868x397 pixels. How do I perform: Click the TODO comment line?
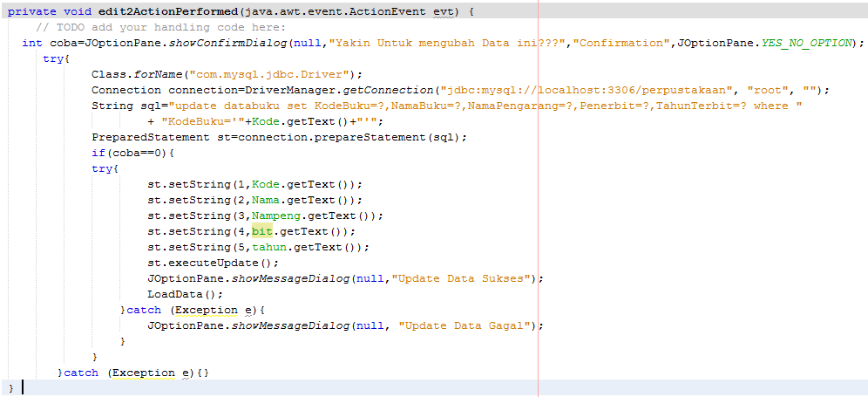pos(160,27)
